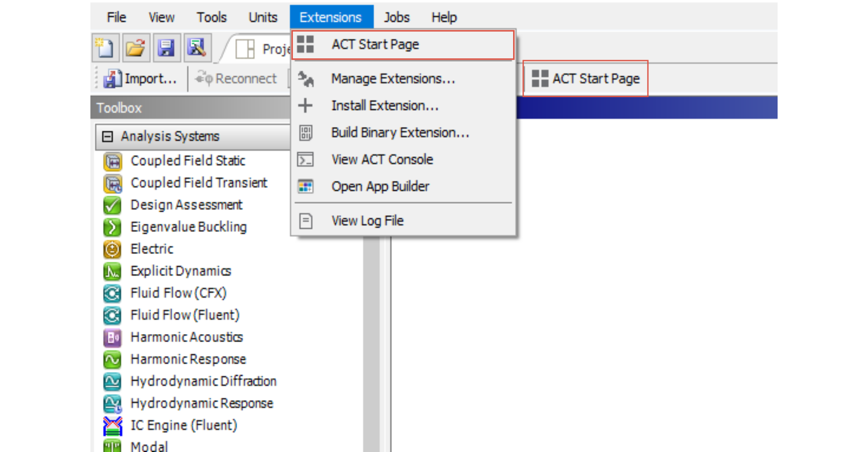The image size is (868, 452).
Task: Select the Project tab
Action: click(262, 48)
